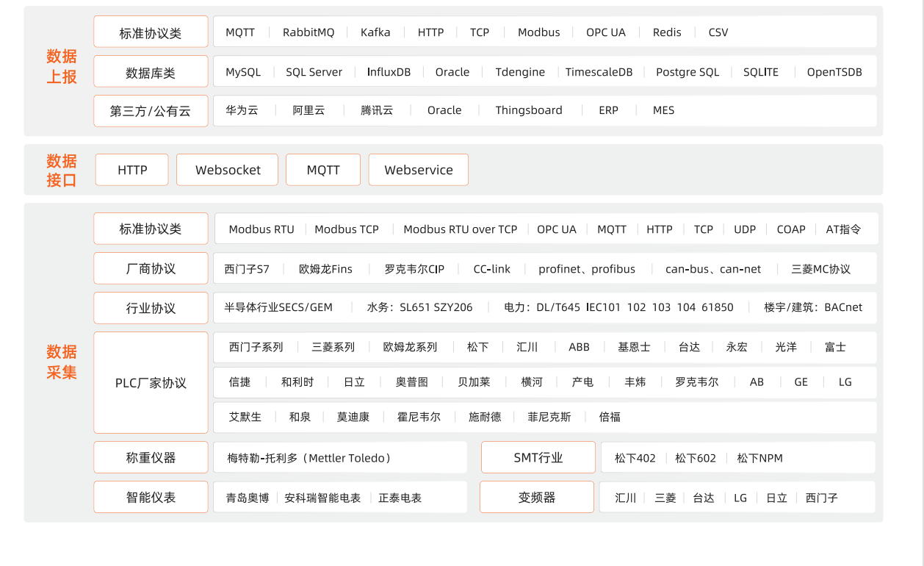Select the TimescaleDB entry
924x566 pixels.
(599, 72)
